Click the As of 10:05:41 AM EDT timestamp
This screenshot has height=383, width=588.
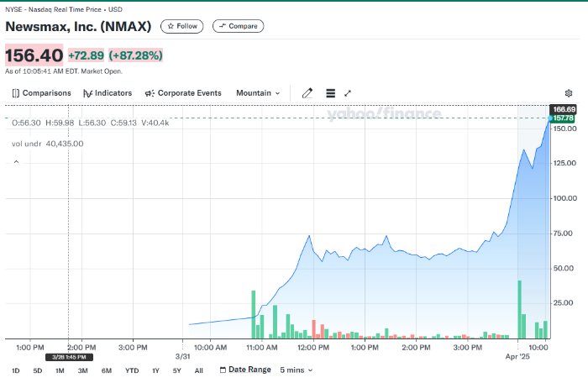pos(64,71)
